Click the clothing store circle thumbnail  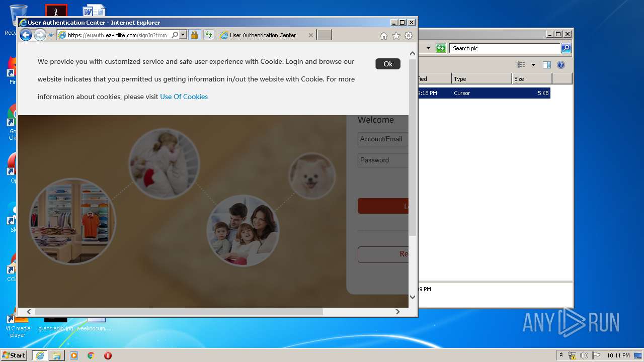tap(72, 221)
